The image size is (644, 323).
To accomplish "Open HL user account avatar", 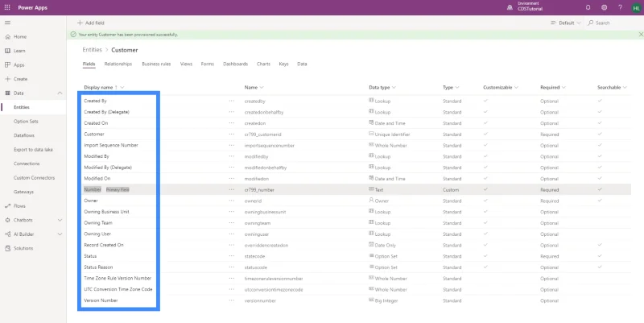I will [636, 8].
